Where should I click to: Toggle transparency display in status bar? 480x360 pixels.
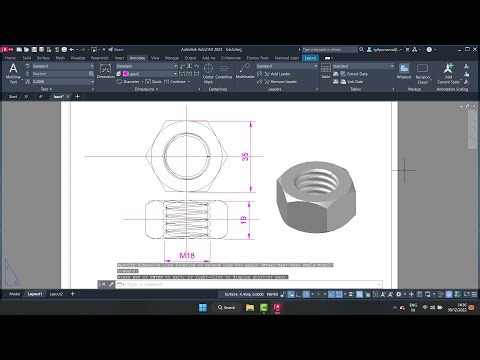point(359,294)
